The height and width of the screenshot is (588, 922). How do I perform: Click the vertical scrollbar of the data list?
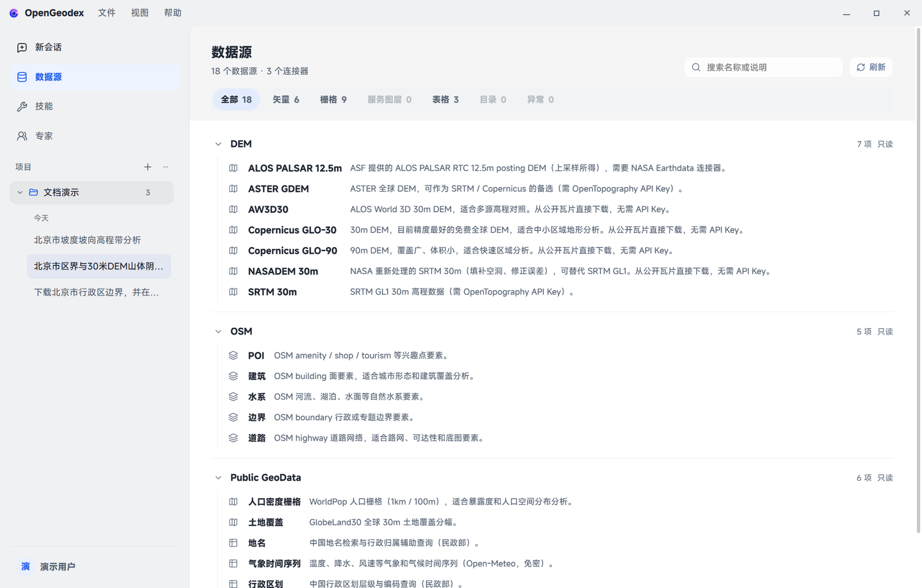point(919,280)
